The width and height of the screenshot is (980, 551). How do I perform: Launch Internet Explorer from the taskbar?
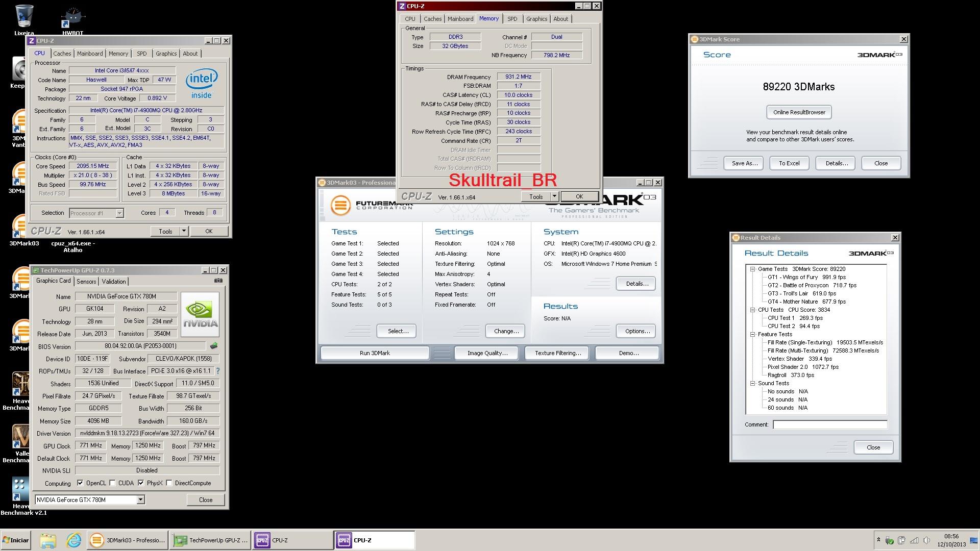(x=73, y=540)
